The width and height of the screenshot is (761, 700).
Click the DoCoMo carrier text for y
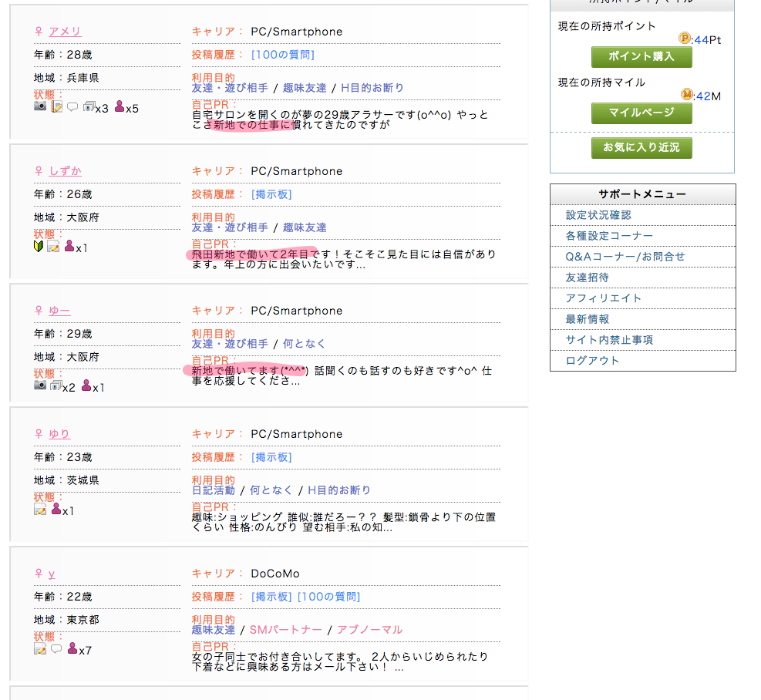pyautogui.click(x=275, y=574)
